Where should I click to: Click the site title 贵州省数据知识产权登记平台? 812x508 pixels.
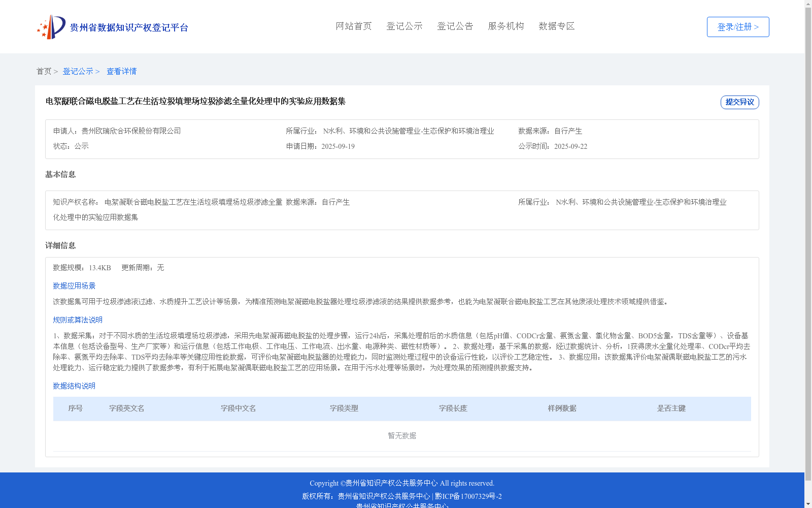pyautogui.click(x=129, y=27)
